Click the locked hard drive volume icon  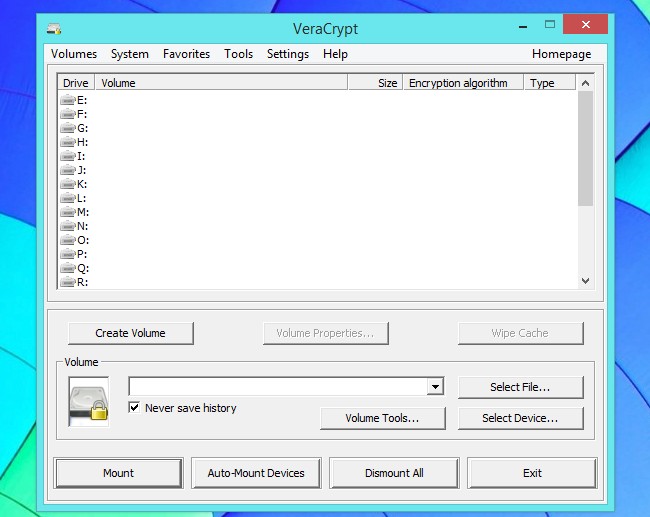pyautogui.click(x=89, y=402)
